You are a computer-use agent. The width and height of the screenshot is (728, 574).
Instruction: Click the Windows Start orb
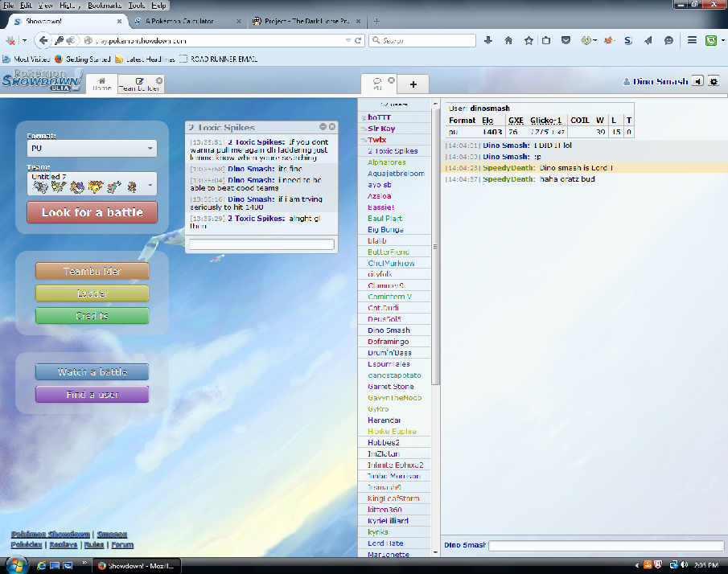click(17, 565)
